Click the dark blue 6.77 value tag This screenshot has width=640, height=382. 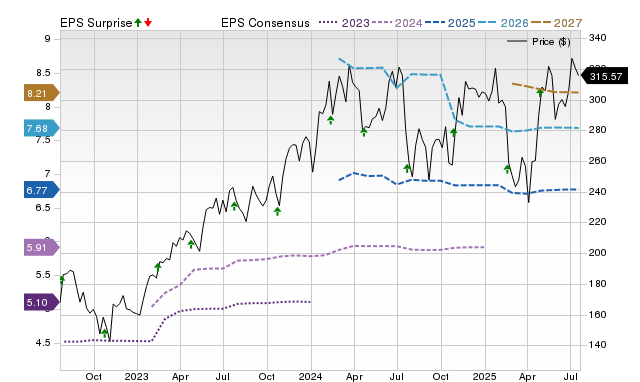[42, 190]
